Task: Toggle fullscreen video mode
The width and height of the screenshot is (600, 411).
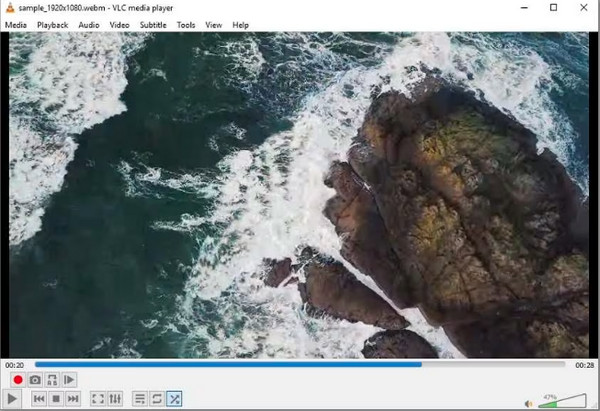Action: point(98,399)
